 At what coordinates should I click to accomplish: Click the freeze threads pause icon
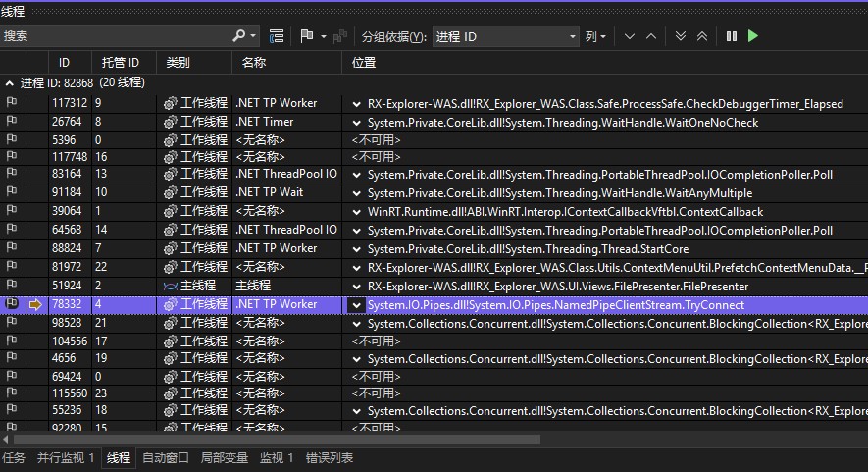(x=732, y=36)
